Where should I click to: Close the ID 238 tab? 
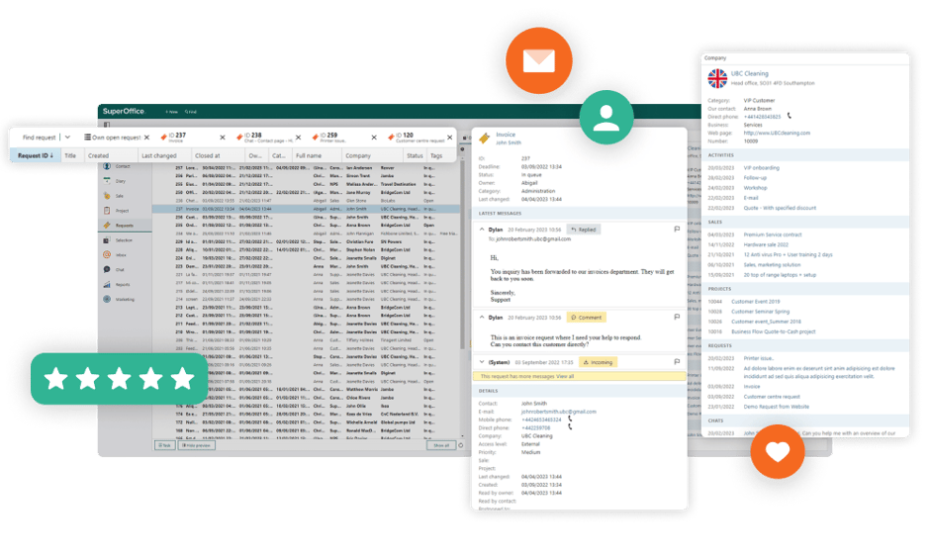coord(299,138)
